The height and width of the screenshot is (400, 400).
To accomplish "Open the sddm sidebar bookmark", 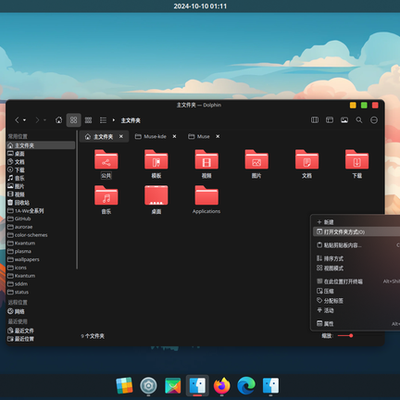I will click(x=41, y=284).
